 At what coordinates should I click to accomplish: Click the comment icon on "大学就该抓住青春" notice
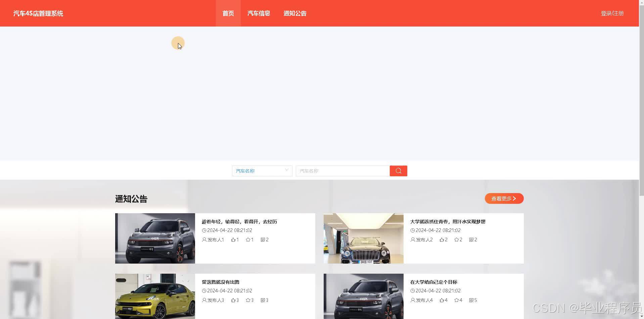[471, 239]
